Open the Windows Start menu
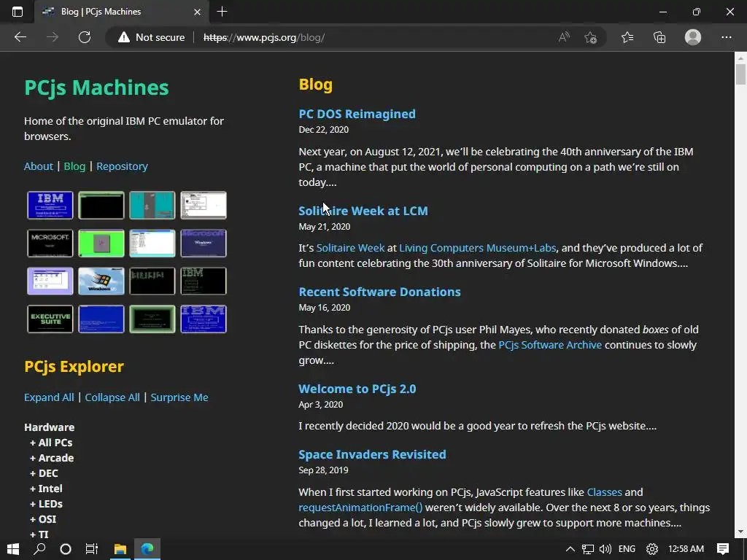The height and width of the screenshot is (560, 747). [13, 549]
